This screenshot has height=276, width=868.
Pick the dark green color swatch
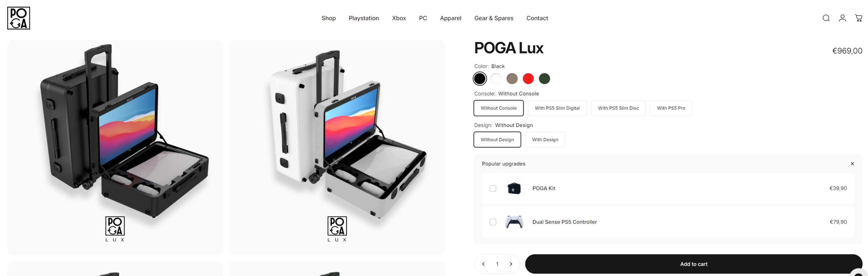click(544, 79)
